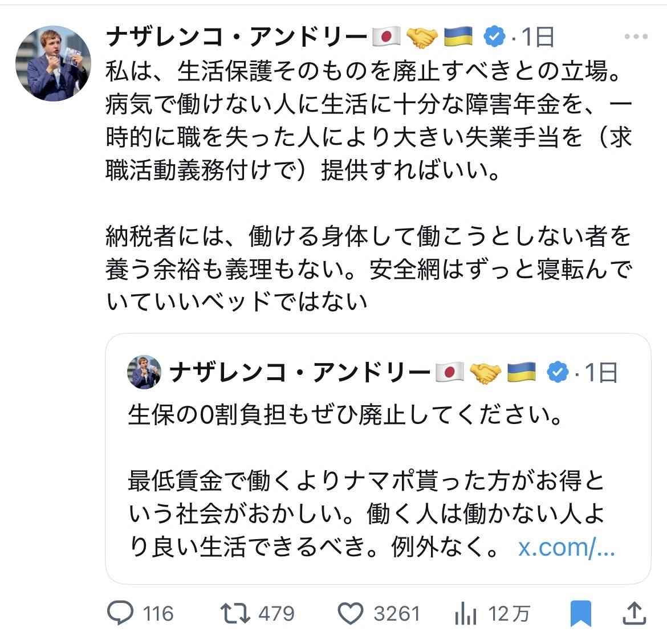Click the main post's blue verified badge
667x644 pixels.
[495, 37]
